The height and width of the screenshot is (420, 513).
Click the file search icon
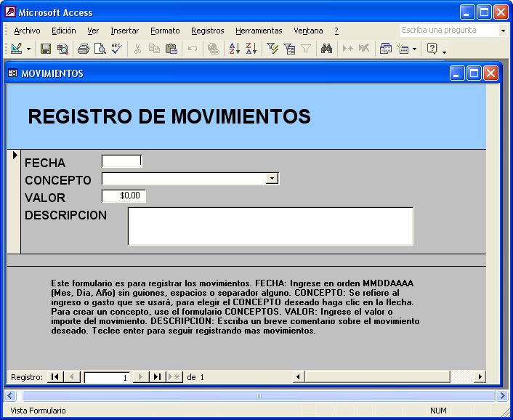pos(62,49)
